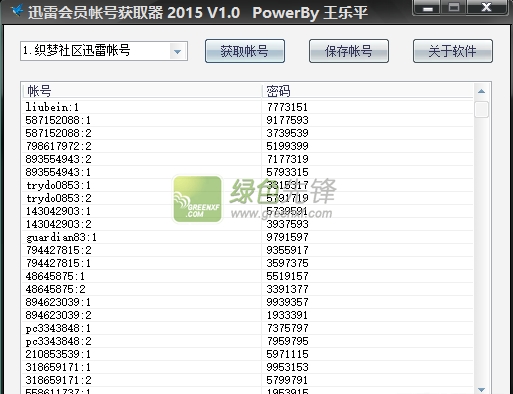The height and width of the screenshot is (394, 513).
Task: Select the account row 210853539:1
Action: (x=248, y=354)
